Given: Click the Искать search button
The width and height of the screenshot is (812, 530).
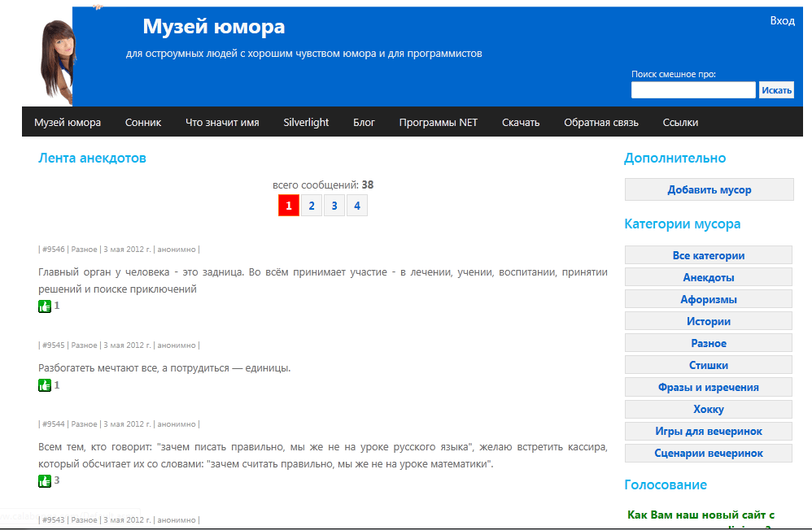Looking at the screenshot, I should (776, 90).
